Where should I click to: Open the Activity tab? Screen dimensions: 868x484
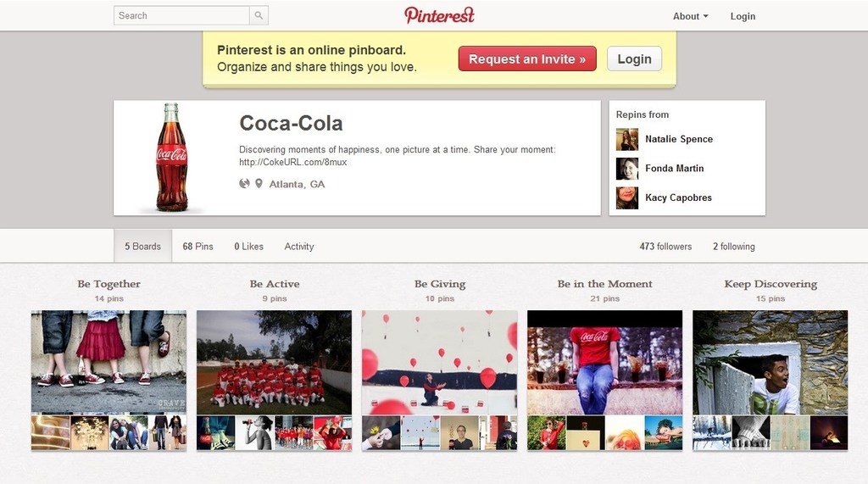tap(299, 247)
